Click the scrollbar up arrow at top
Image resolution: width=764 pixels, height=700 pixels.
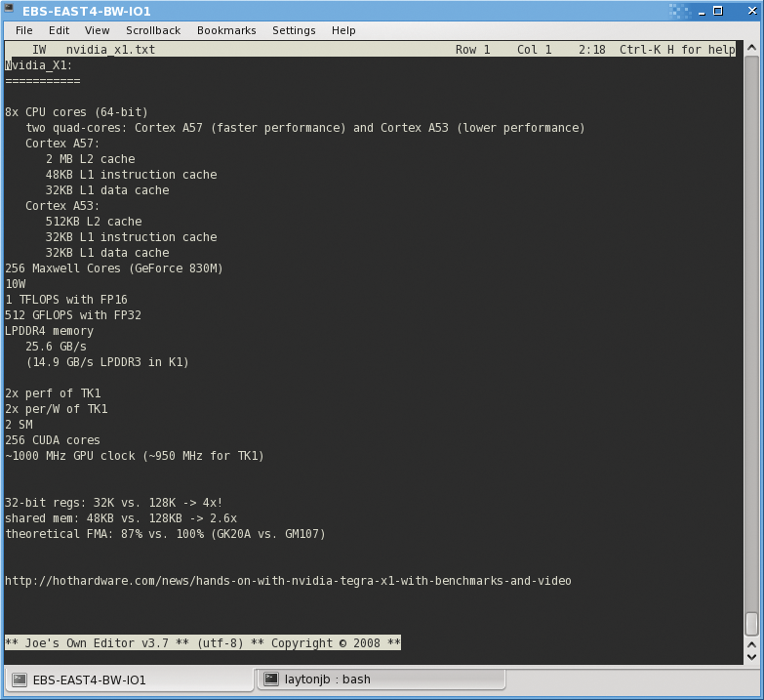pyautogui.click(x=751, y=48)
